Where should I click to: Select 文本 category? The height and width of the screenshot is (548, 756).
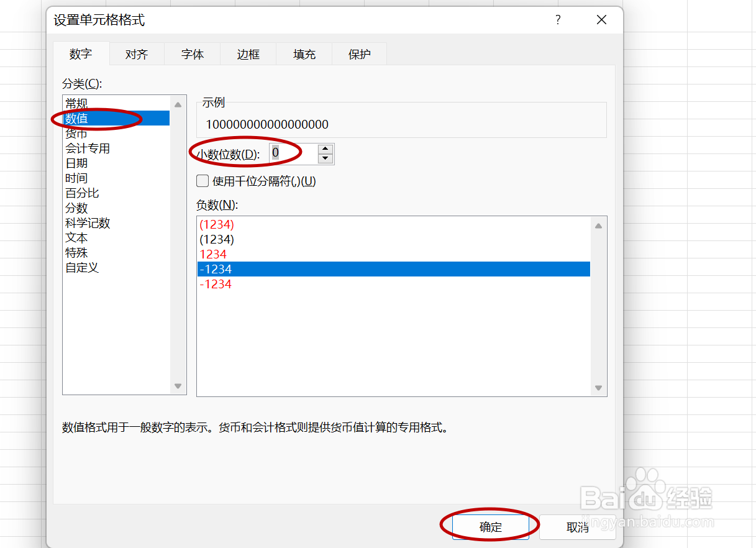point(116,237)
